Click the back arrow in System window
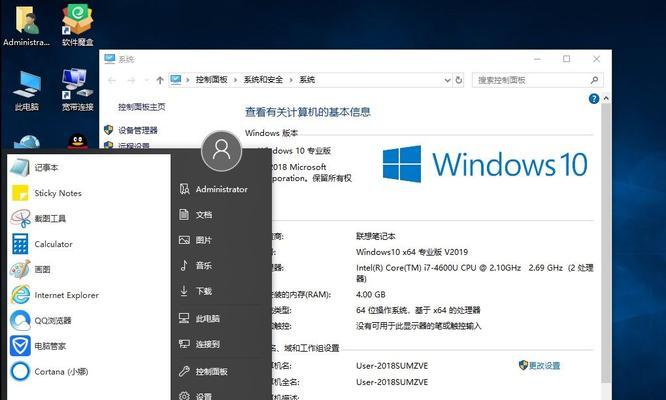 112,80
